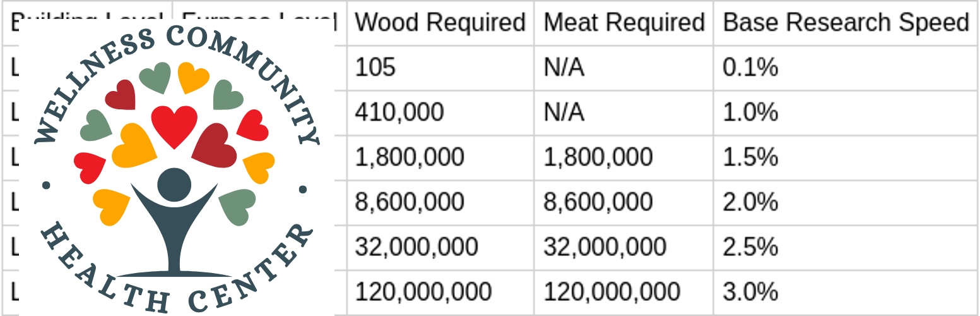
Task: Click the 0.1% research speed cell
Action: pos(845,68)
